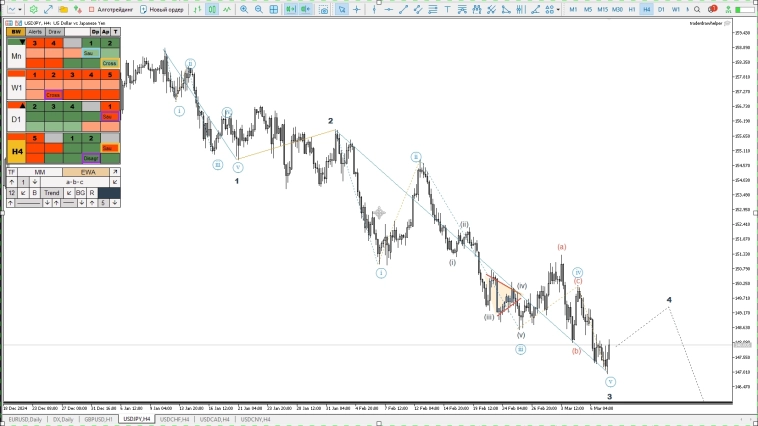The height and width of the screenshot is (426, 758).
Task: Click the Алготрейдинг button
Action: tap(110, 9)
